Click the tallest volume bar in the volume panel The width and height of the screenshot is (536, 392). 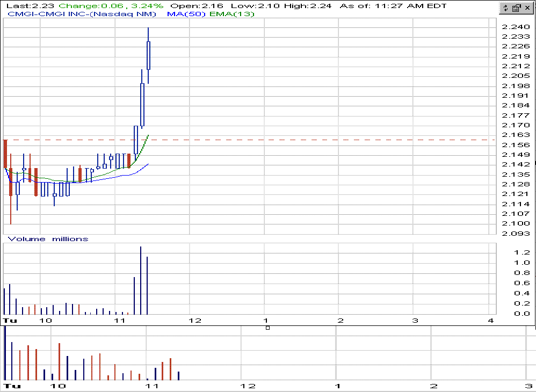(x=141, y=280)
